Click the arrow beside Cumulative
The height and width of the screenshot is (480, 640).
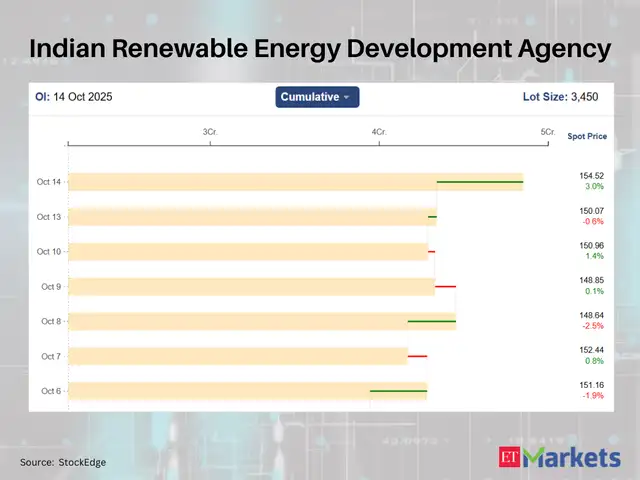347,98
